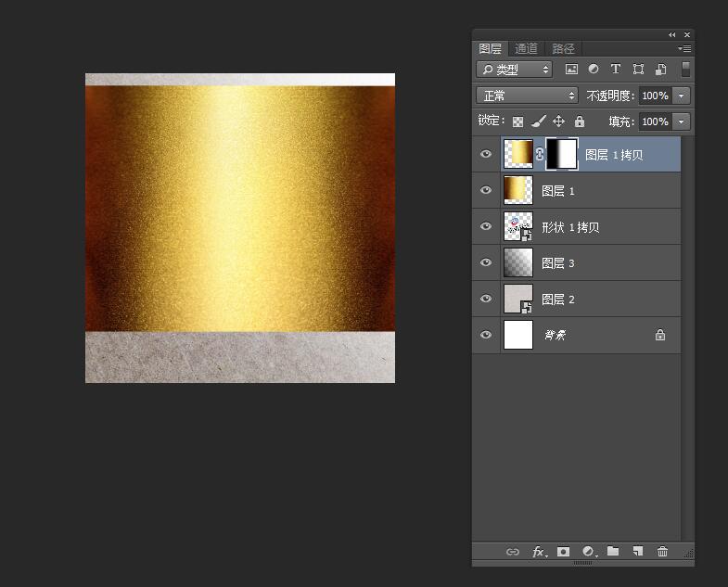The width and height of the screenshot is (728, 587).
Task: Open the 类型 filter type dropdown
Action: [x=514, y=70]
